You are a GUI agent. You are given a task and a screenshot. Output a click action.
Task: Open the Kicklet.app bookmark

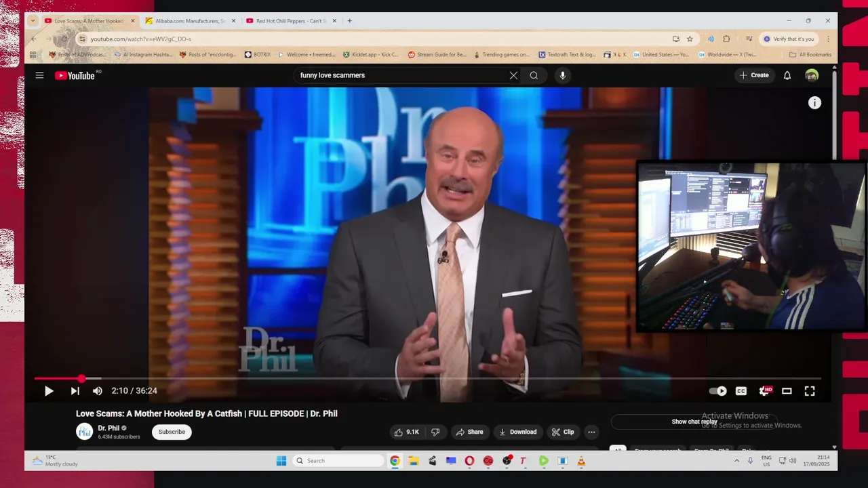(x=371, y=55)
